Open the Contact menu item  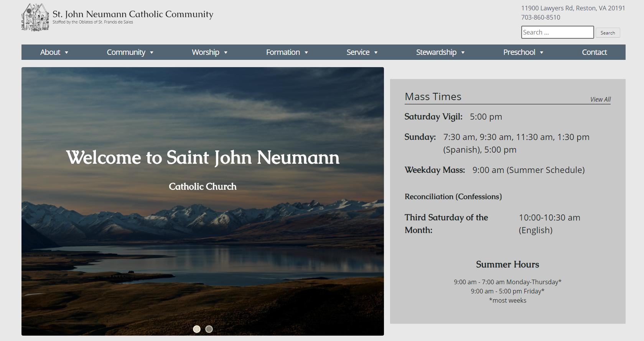594,52
